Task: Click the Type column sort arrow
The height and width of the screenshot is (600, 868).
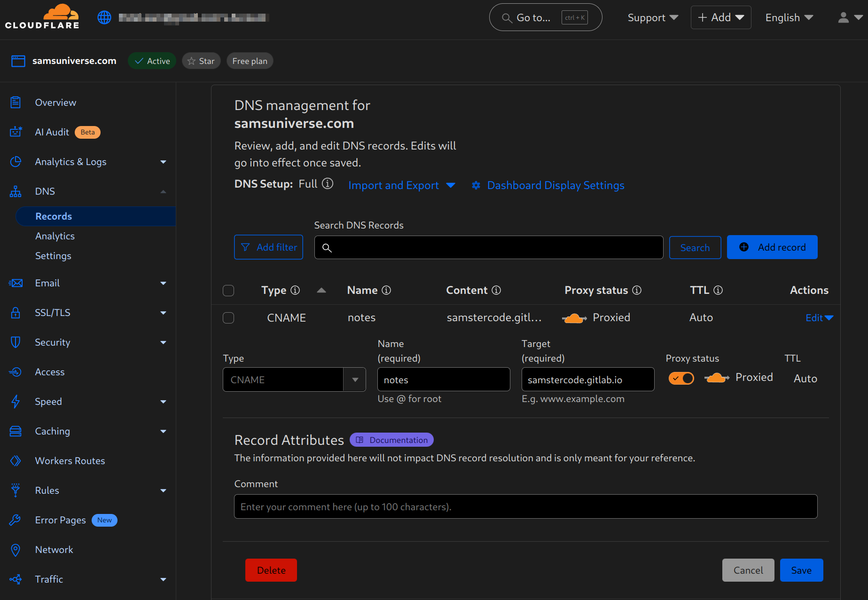Action: pos(321,290)
